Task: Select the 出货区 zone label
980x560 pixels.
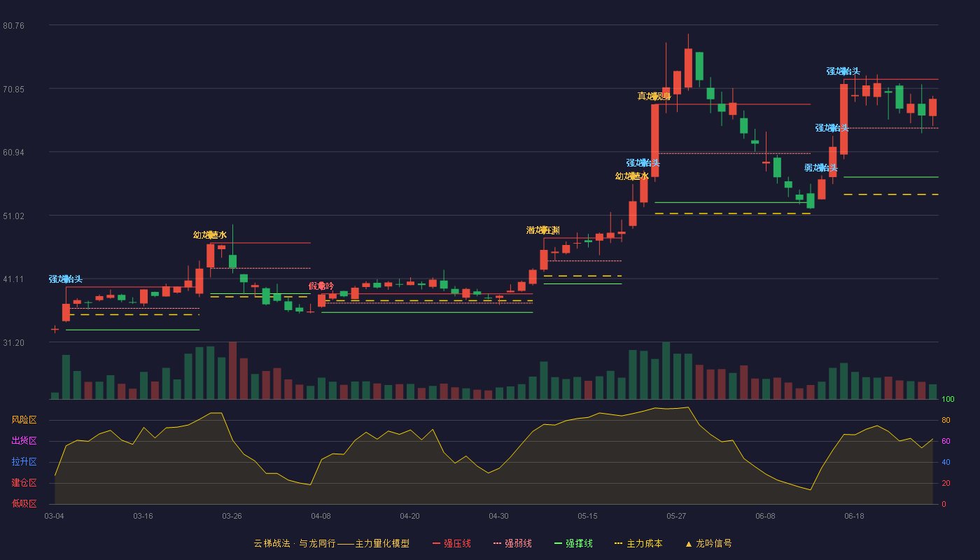Action: point(24,441)
